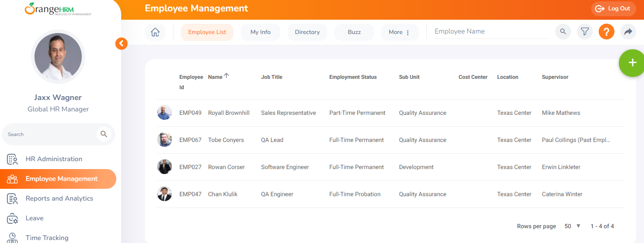This screenshot has width=644, height=243.
Task: Click the share arrow icon
Action: point(628,32)
